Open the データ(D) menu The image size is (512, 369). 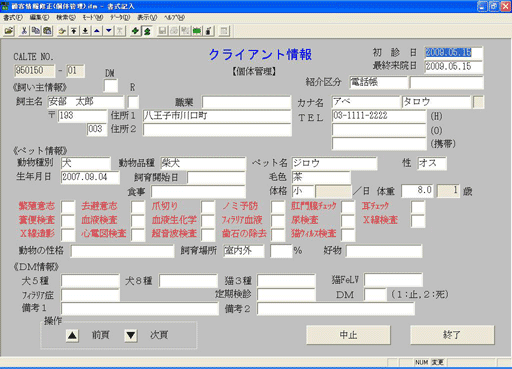coord(120,17)
